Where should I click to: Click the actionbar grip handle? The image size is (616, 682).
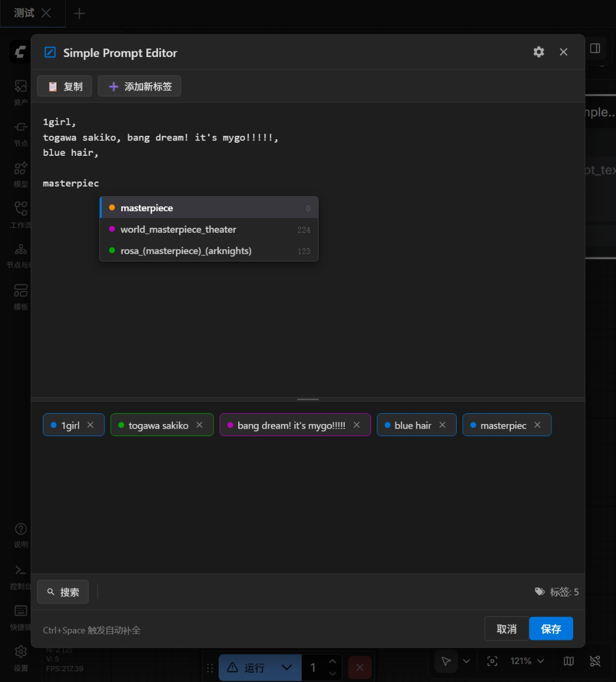tap(210, 668)
